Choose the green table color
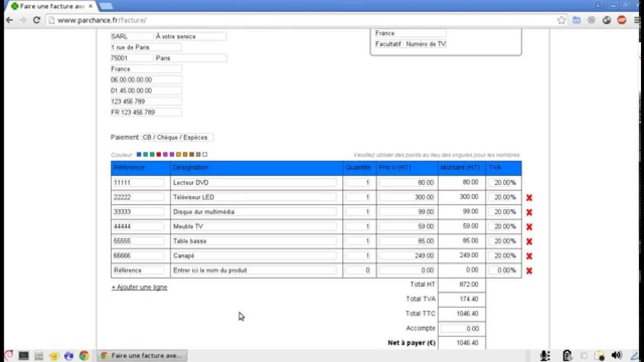The height and width of the screenshot is (362, 644). (x=152, y=155)
